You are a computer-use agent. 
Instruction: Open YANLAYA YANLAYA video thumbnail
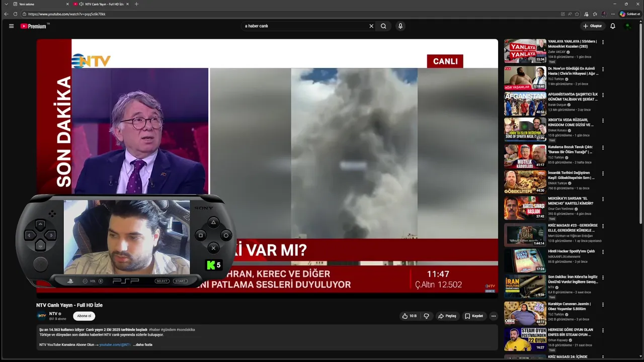[525, 51]
